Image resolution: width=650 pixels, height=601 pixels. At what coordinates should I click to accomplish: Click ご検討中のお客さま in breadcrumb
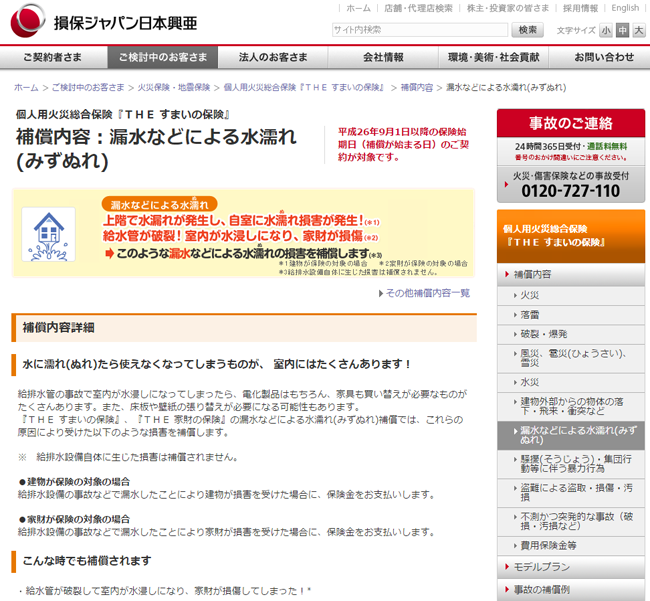[x=88, y=87]
